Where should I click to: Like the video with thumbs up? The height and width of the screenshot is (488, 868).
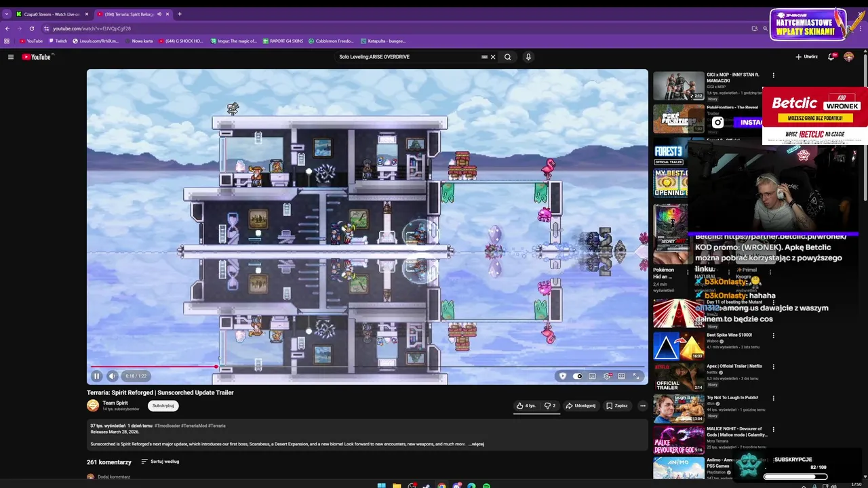526,405
